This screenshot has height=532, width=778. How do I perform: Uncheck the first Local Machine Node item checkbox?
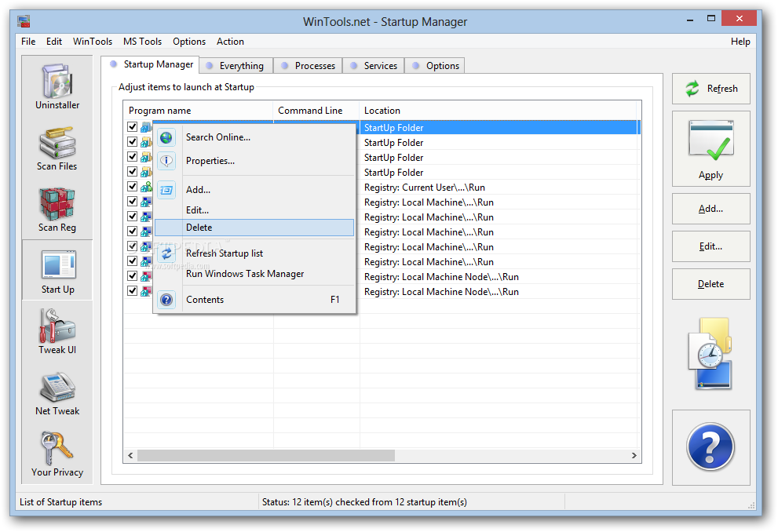pyautogui.click(x=132, y=275)
